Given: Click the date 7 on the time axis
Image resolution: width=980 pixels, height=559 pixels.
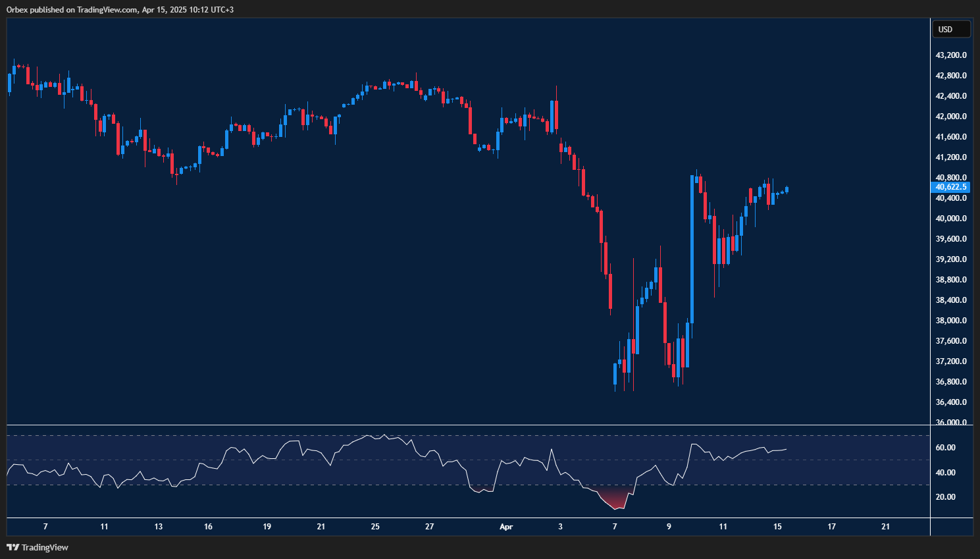Looking at the screenshot, I should [x=45, y=527].
